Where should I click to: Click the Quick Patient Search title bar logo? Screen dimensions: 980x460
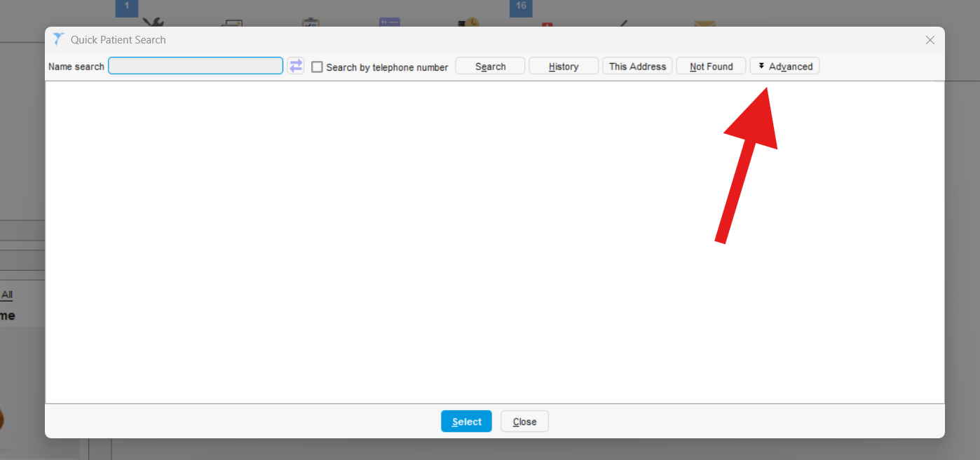coord(59,40)
